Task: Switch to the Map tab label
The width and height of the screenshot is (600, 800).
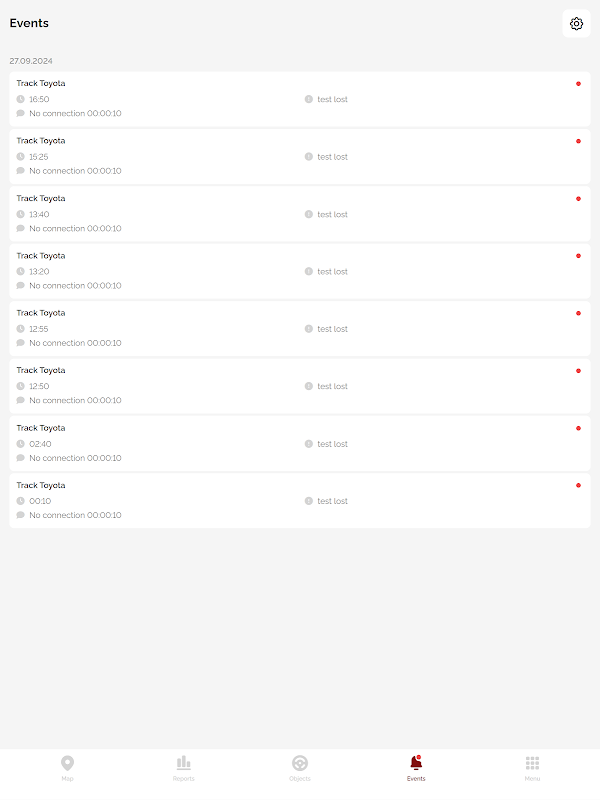Action: click(67, 778)
